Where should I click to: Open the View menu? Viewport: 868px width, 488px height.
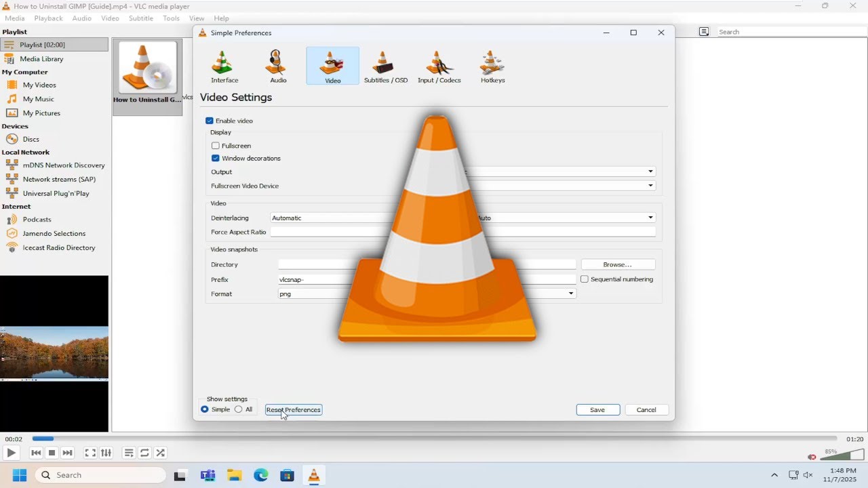[197, 18]
